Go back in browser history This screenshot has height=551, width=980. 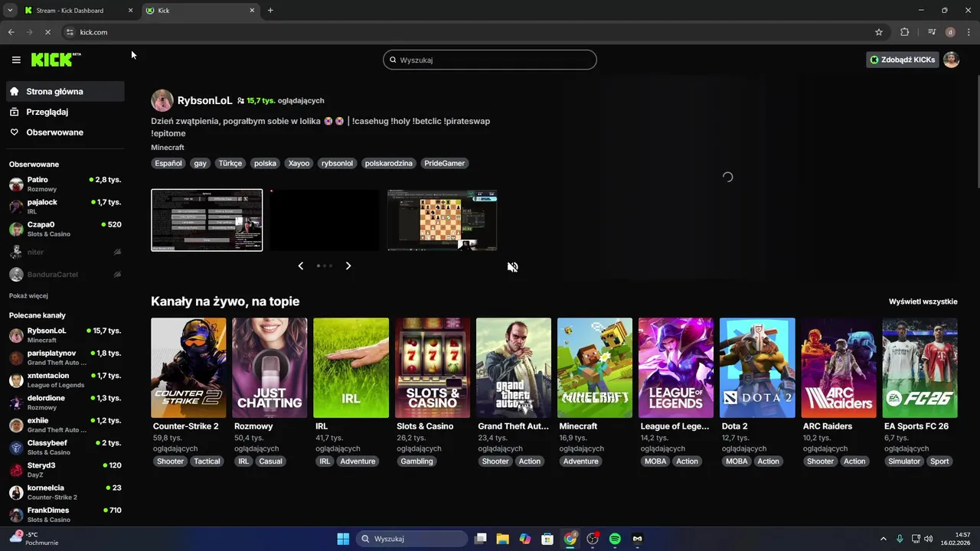(x=11, y=32)
